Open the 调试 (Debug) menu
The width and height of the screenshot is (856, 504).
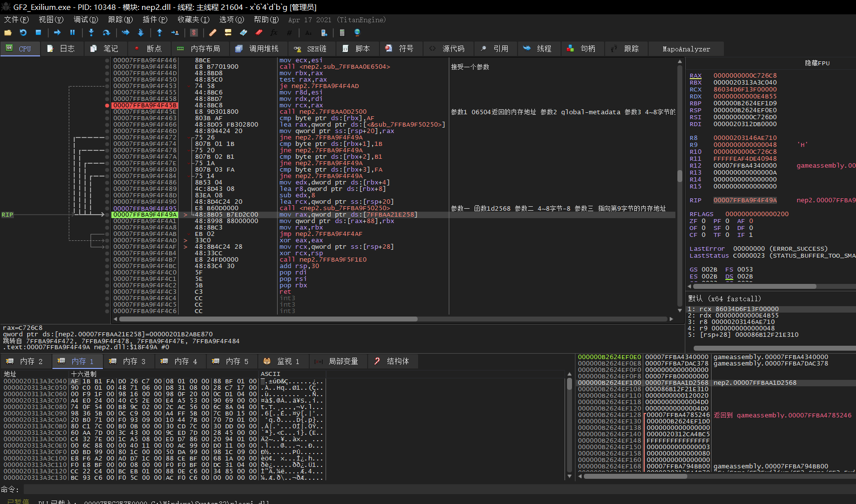coord(86,20)
